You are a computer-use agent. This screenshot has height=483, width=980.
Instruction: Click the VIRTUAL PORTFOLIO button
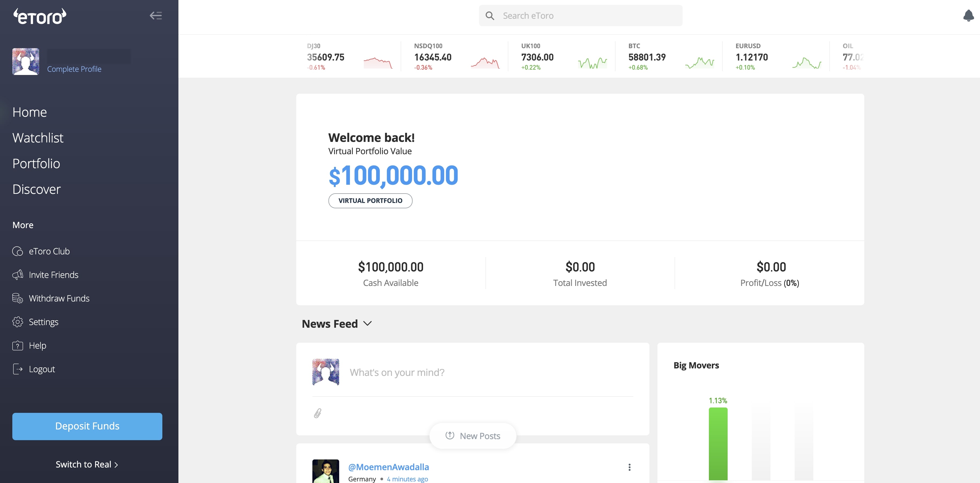[x=370, y=201]
